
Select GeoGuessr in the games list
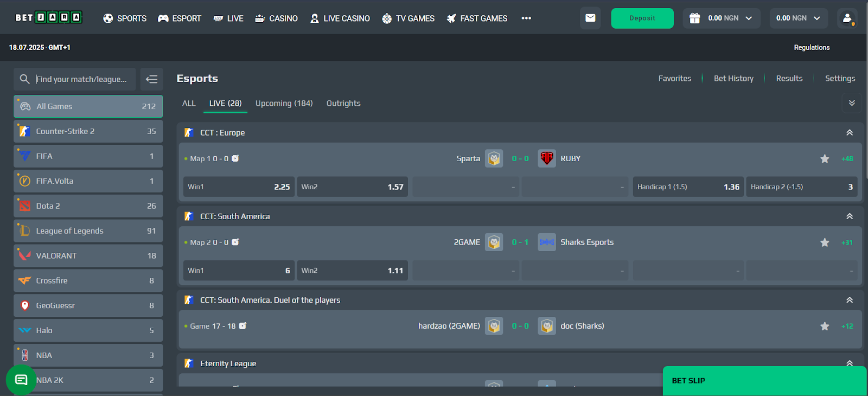tap(88, 305)
